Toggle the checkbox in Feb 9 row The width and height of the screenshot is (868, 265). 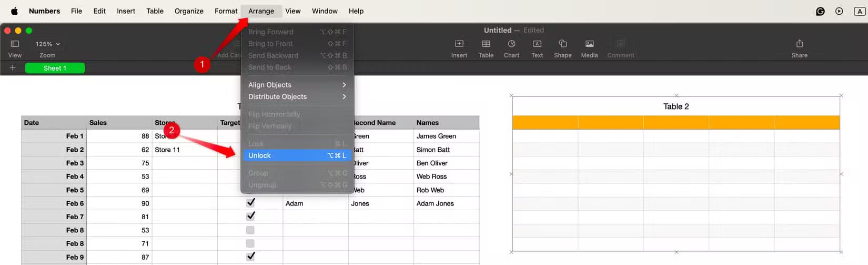tap(251, 256)
